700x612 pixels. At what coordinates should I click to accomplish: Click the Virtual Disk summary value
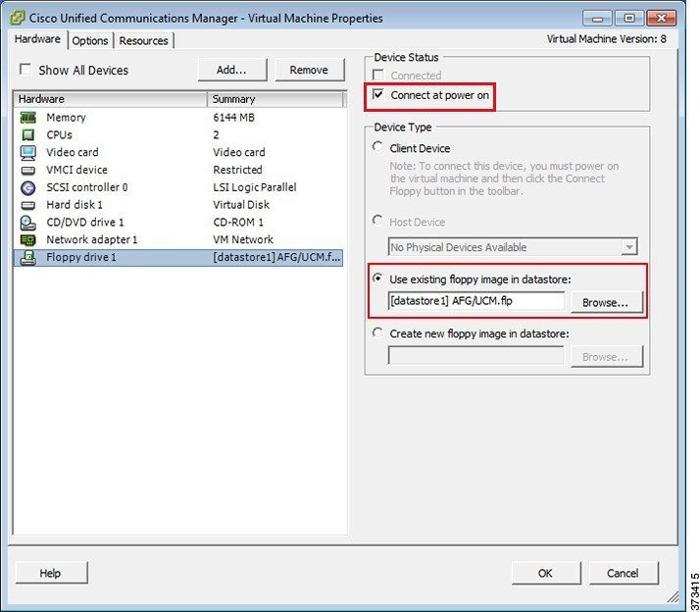241,205
